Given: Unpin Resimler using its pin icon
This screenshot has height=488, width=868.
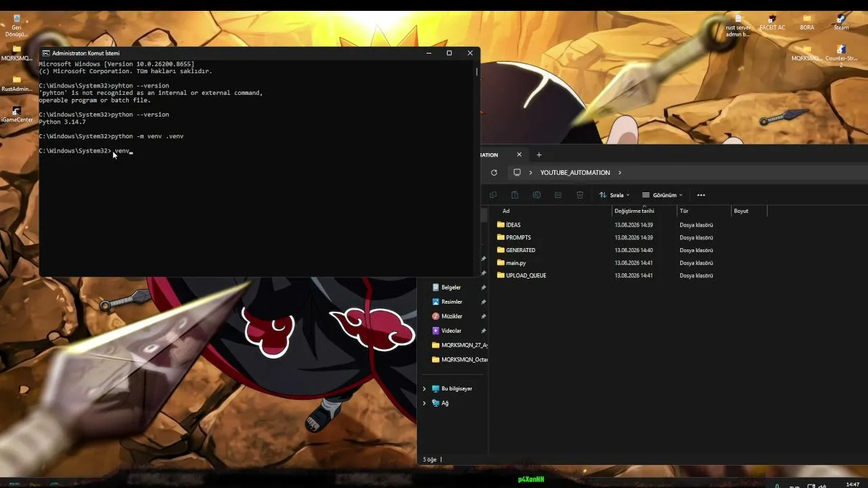Looking at the screenshot, I should click(x=484, y=302).
